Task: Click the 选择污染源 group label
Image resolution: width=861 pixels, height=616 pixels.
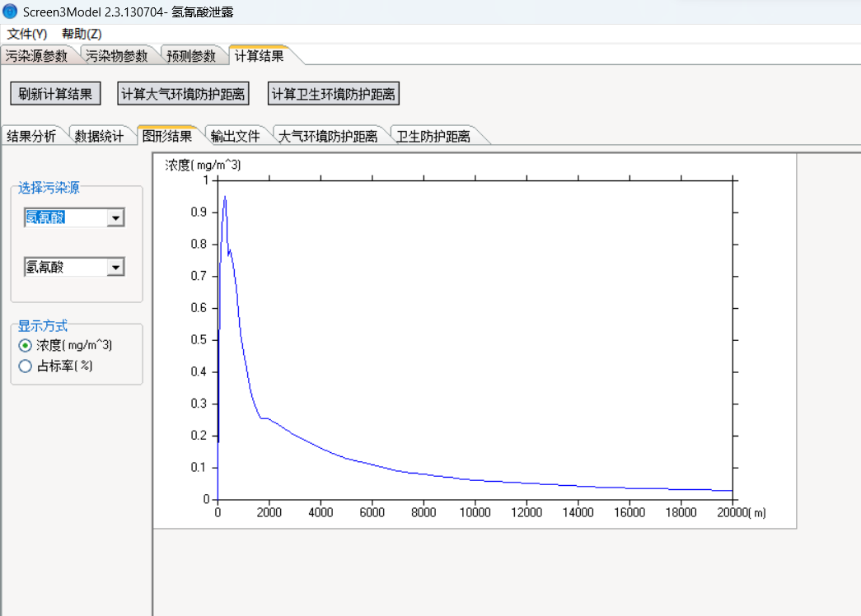Action: click(x=49, y=188)
